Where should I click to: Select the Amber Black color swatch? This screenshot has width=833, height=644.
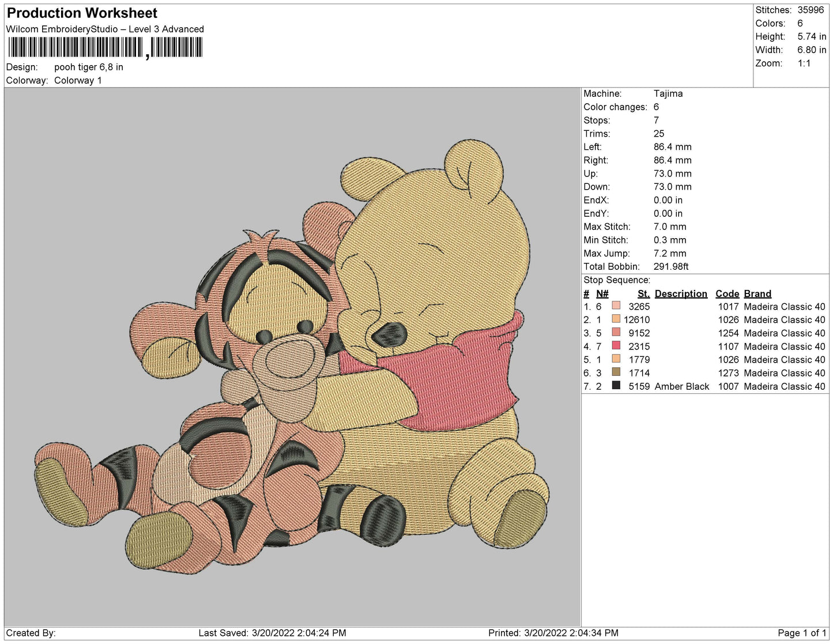(x=616, y=386)
